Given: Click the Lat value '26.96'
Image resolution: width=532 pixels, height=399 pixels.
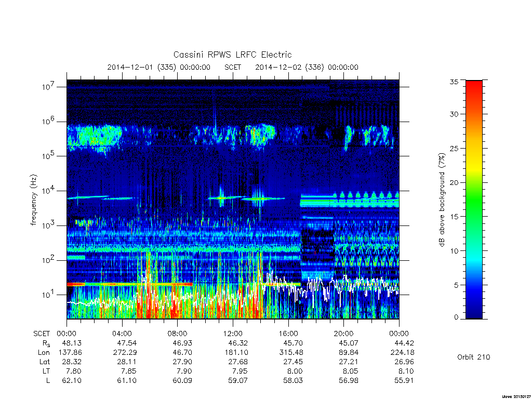Looking at the screenshot, I should (404, 362).
